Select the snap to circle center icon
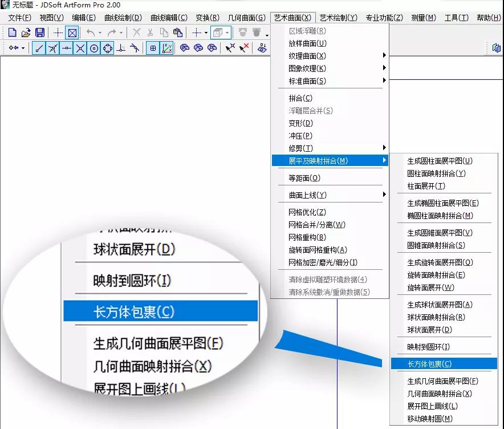Image resolution: width=504 pixels, height=429 pixels. click(x=94, y=48)
